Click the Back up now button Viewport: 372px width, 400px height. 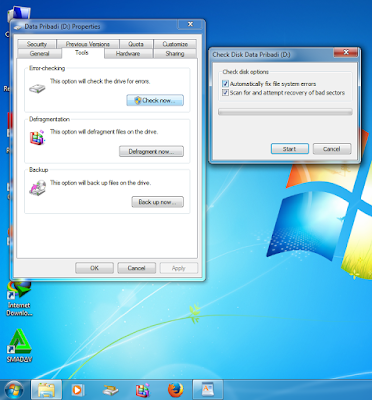[x=157, y=202]
